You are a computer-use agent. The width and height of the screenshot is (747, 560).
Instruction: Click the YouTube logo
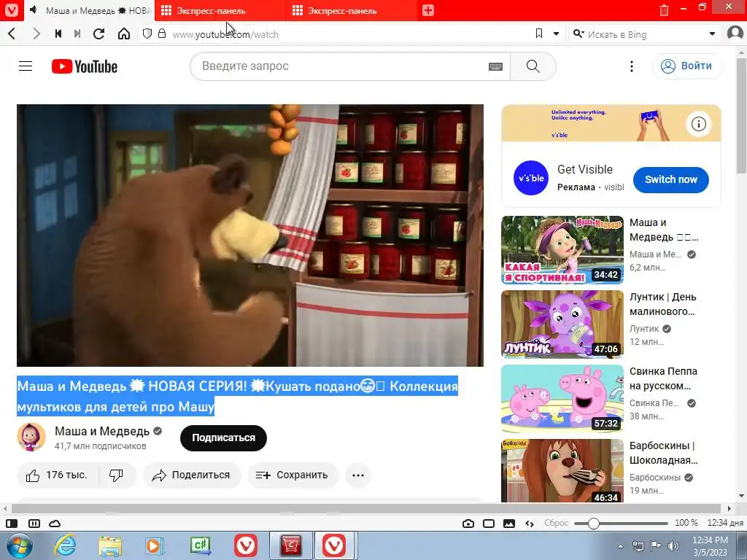85,66
